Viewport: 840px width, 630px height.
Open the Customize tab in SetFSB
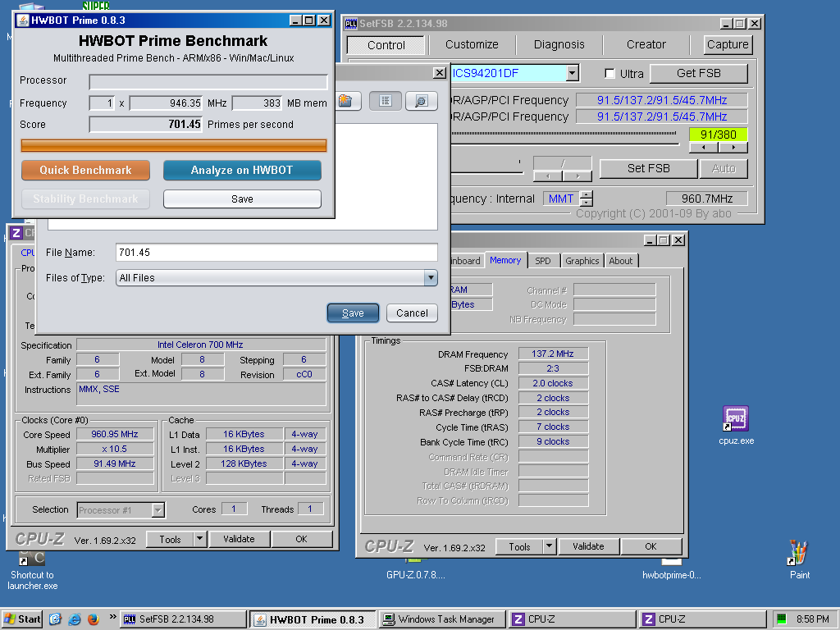pyautogui.click(x=472, y=44)
